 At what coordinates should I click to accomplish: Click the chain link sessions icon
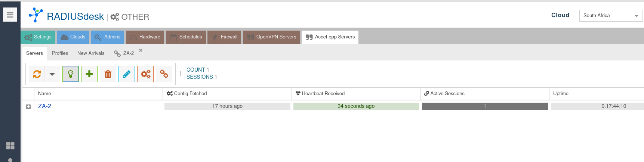(x=164, y=74)
